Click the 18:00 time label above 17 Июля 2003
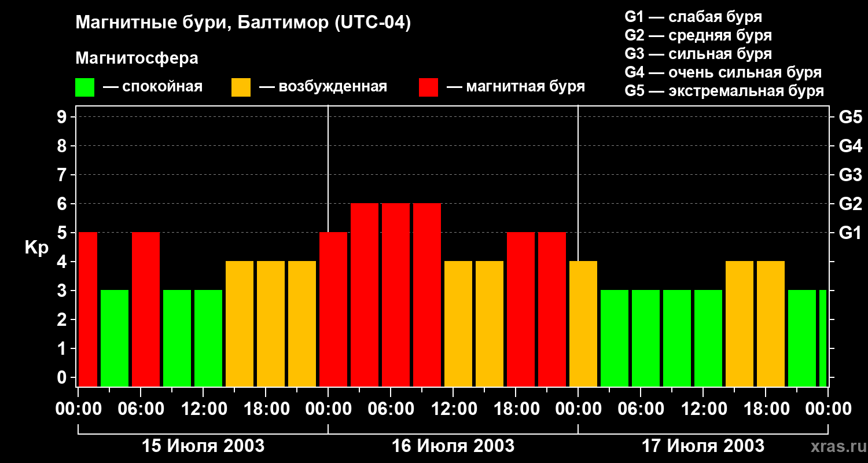Image resolution: width=868 pixels, height=463 pixels. tap(766, 409)
